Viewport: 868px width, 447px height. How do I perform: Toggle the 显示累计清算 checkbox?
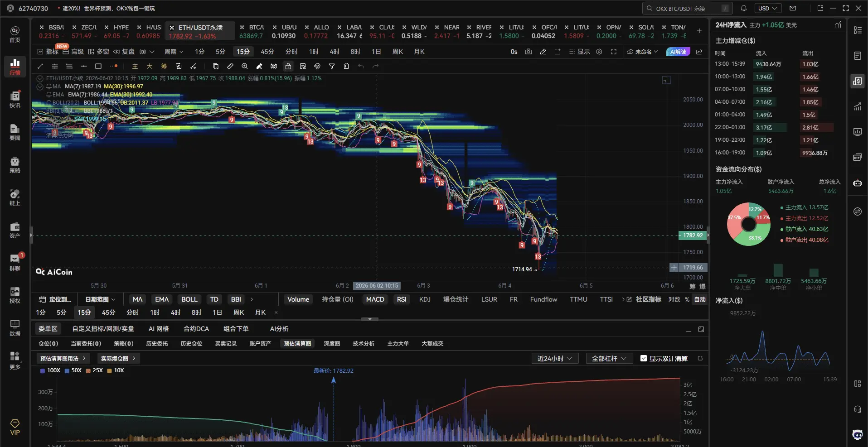[x=644, y=358]
